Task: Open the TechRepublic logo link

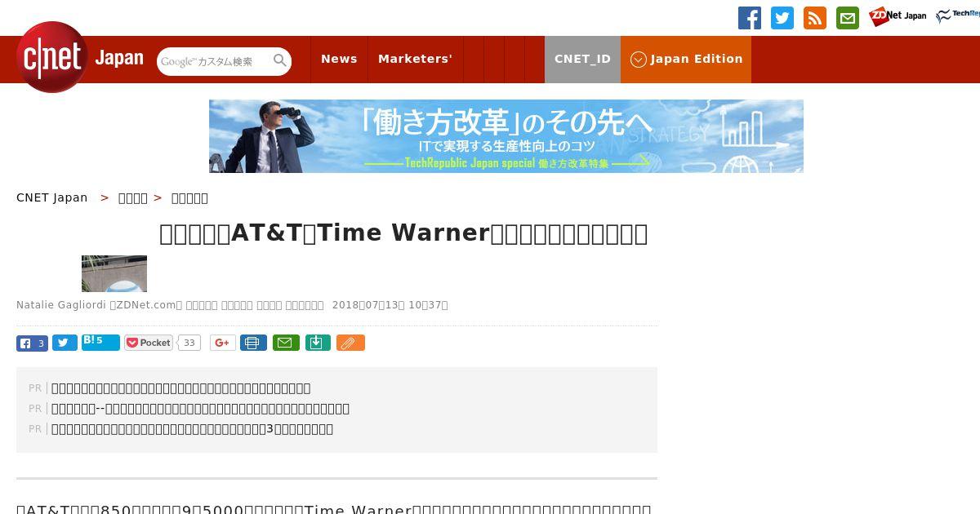Action: [x=958, y=16]
